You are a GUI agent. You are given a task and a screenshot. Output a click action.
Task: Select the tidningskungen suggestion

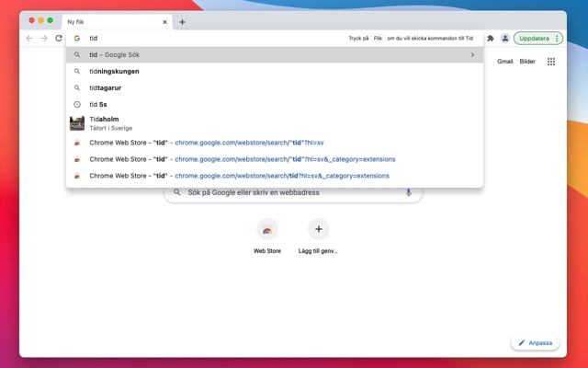coord(275,72)
